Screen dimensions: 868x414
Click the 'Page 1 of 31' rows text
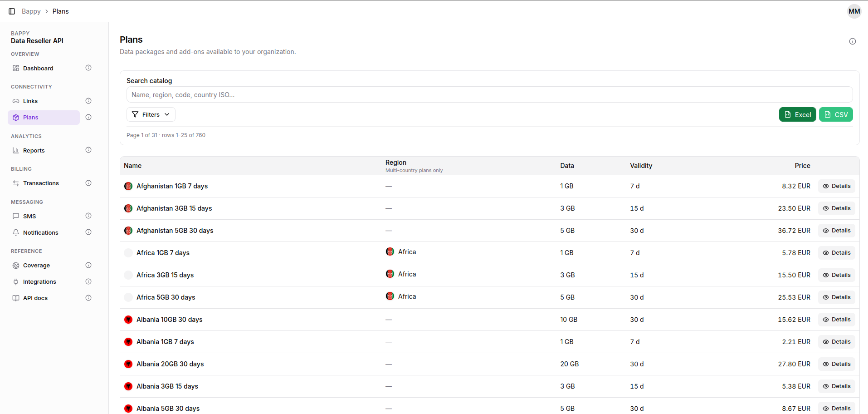tap(166, 135)
